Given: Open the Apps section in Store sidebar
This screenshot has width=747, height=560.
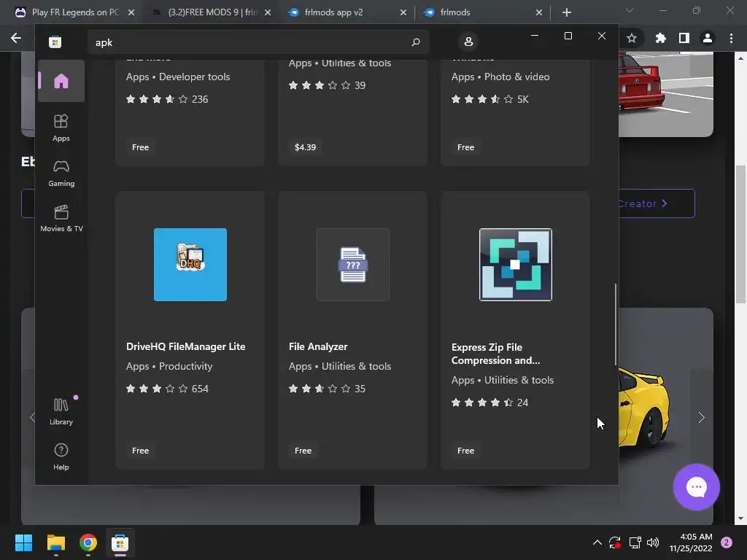Looking at the screenshot, I should (61, 128).
